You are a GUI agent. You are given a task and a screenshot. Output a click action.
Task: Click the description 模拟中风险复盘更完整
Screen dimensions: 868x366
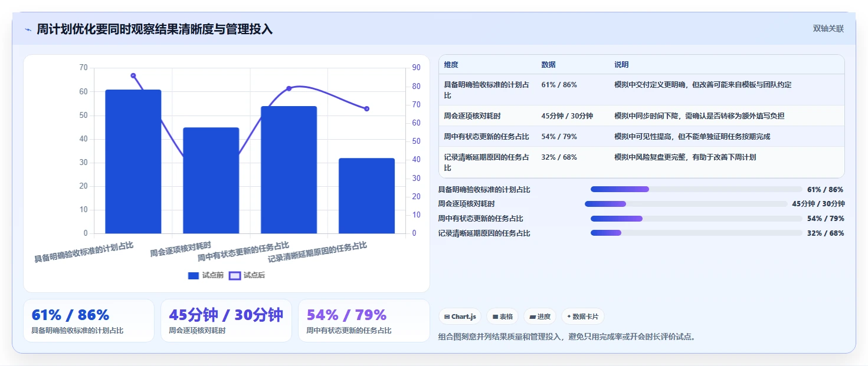tap(684, 157)
